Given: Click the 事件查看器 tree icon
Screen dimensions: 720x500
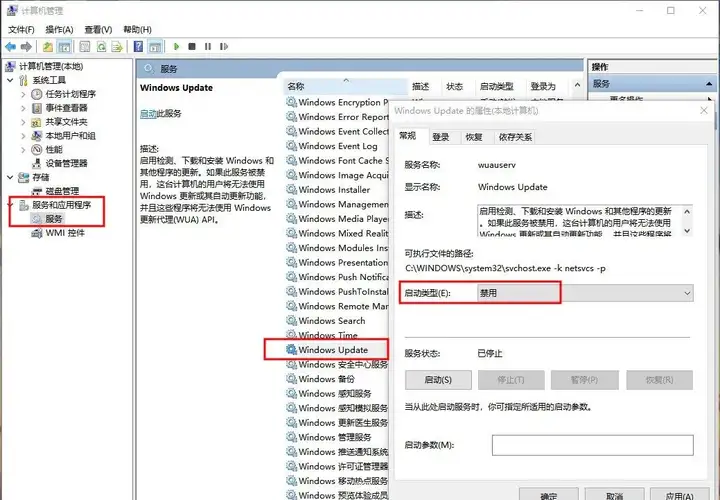Looking at the screenshot, I should [37, 108].
